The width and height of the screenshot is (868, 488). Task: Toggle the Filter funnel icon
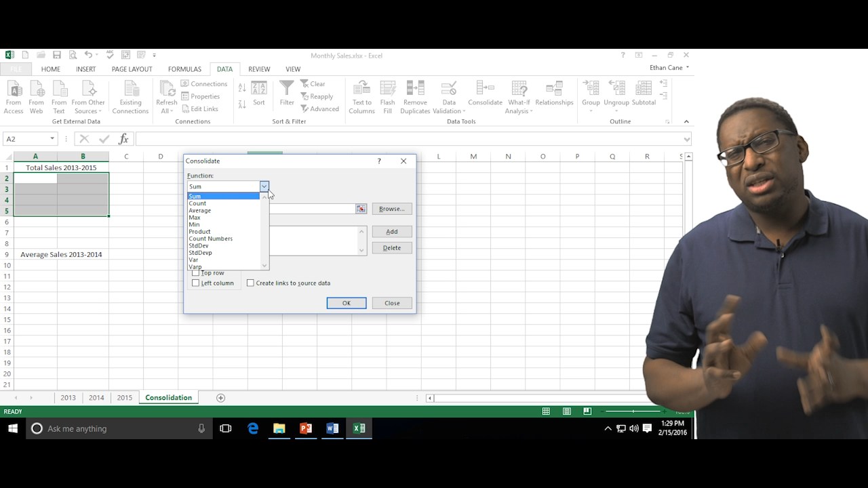click(287, 94)
